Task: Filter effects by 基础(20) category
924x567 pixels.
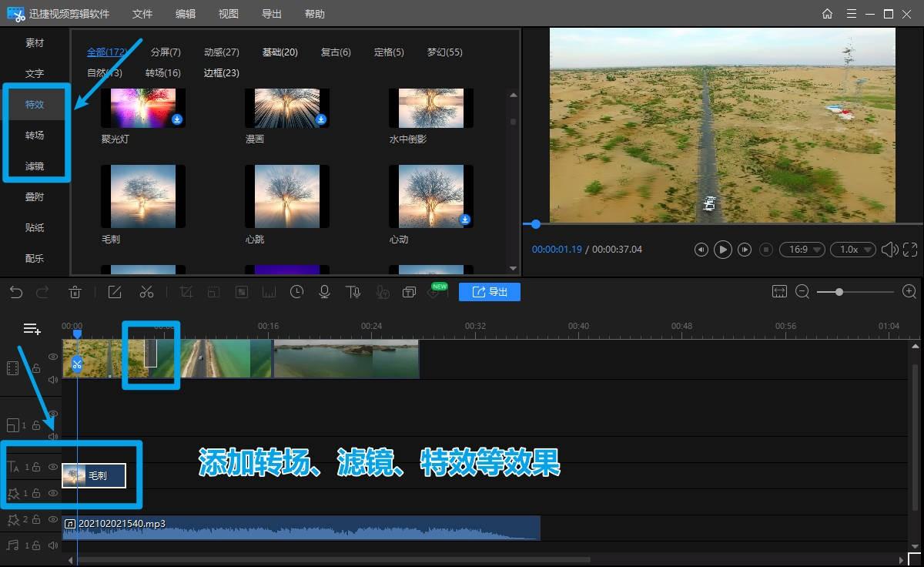Action: click(x=280, y=52)
